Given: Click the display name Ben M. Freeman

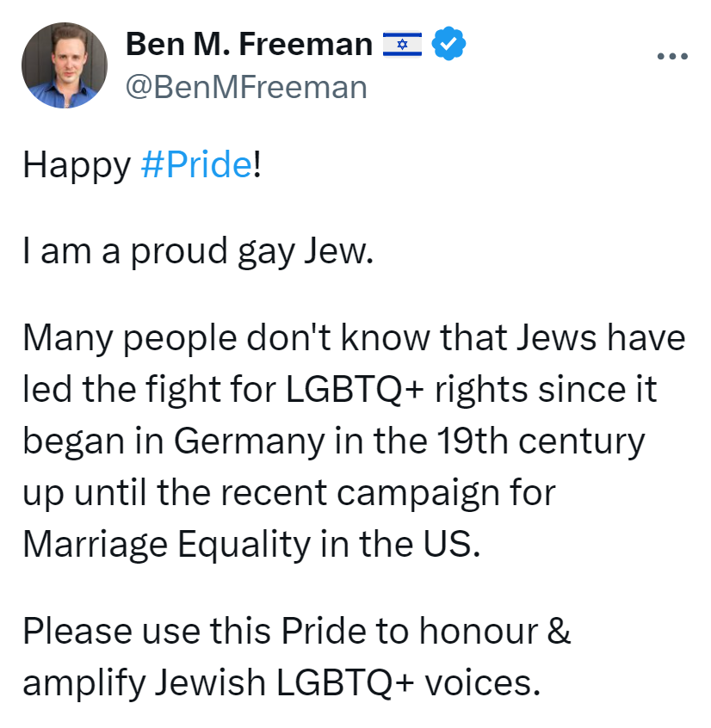Looking at the screenshot, I should pyautogui.click(x=249, y=44).
